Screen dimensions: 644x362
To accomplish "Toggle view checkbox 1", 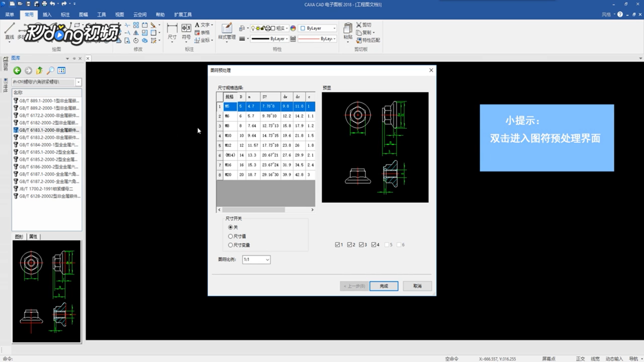I will tap(338, 245).
